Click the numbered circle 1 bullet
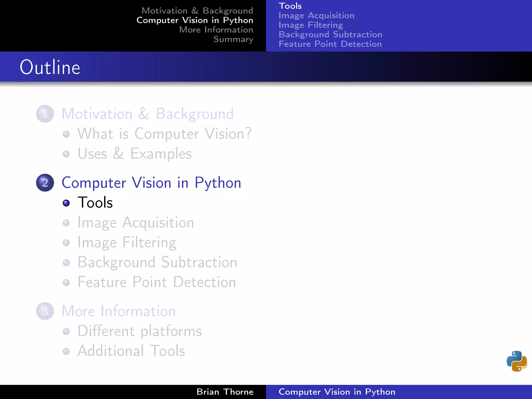Image resolution: width=532 pixels, height=399 pixels. click(x=45, y=114)
